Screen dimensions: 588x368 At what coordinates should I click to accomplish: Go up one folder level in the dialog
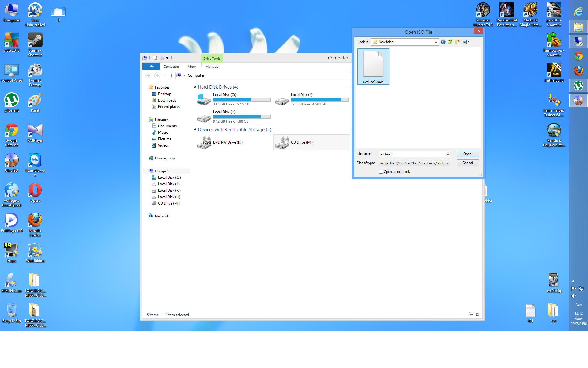click(x=450, y=42)
